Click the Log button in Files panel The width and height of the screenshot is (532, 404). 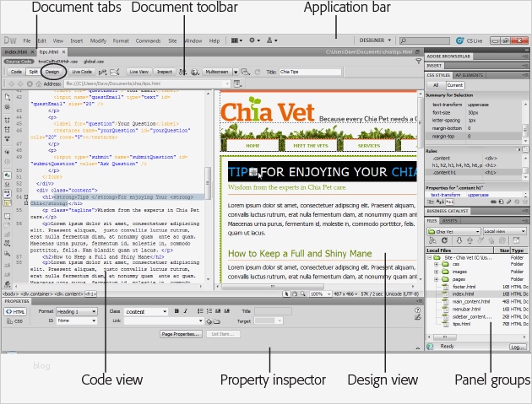518,347
